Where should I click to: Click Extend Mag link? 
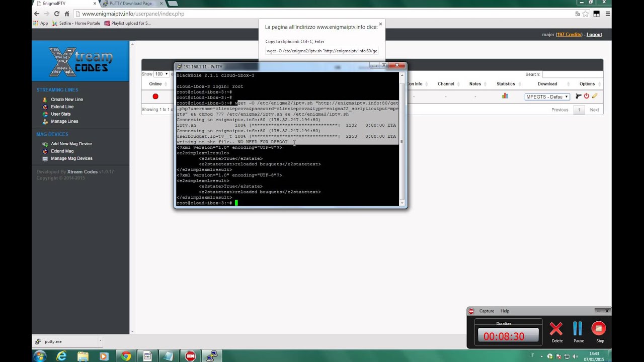(x=62, y=151)
